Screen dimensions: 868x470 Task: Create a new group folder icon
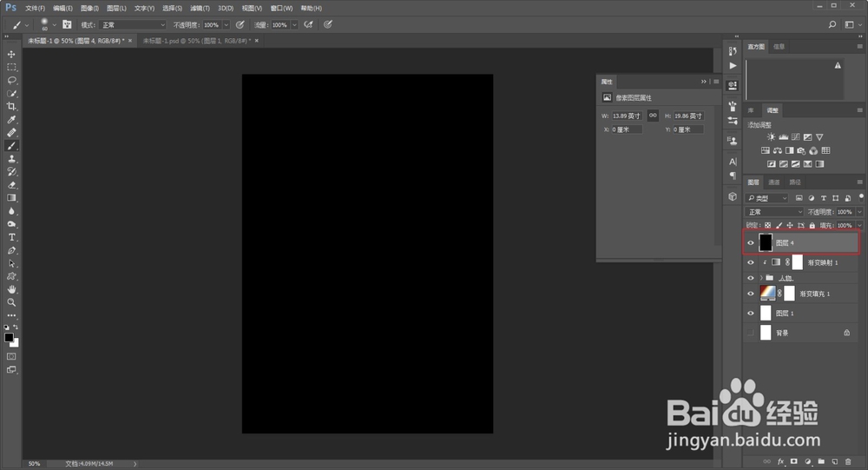click(x=821, y=461)
